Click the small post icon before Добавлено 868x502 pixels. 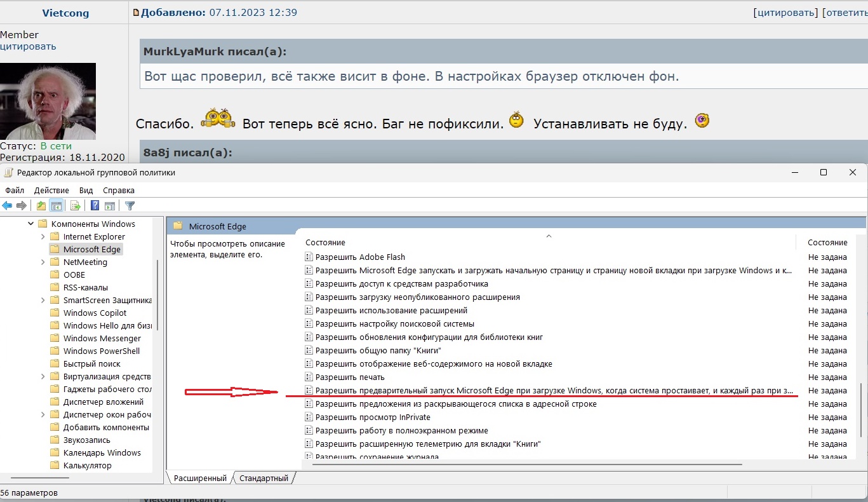136,13
